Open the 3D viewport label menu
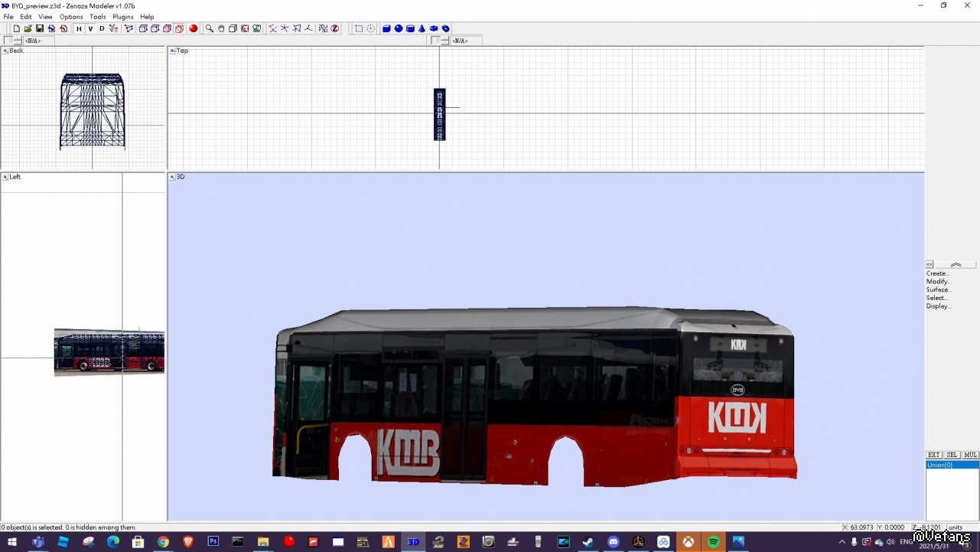This screenshot has width=980, height=552. point(177,177)
